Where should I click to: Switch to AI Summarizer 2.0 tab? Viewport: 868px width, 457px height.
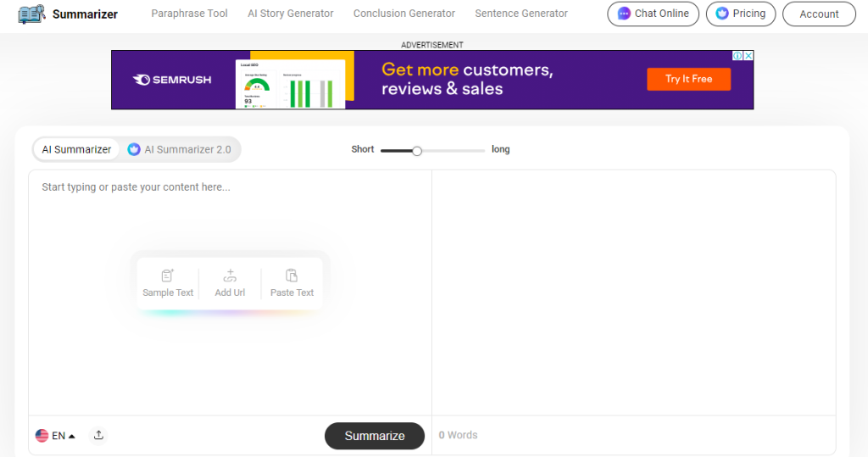180,149
